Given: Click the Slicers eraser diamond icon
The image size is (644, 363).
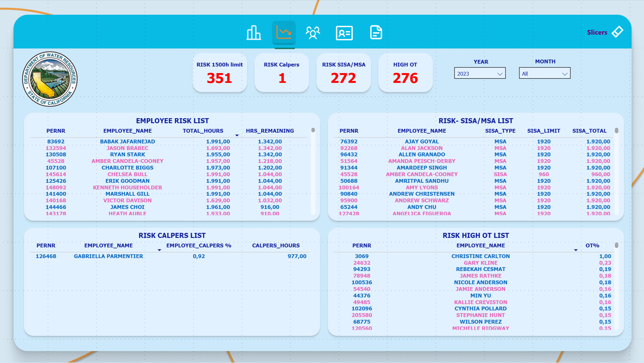Looking at the screenshot, I should tap(617, 32).
